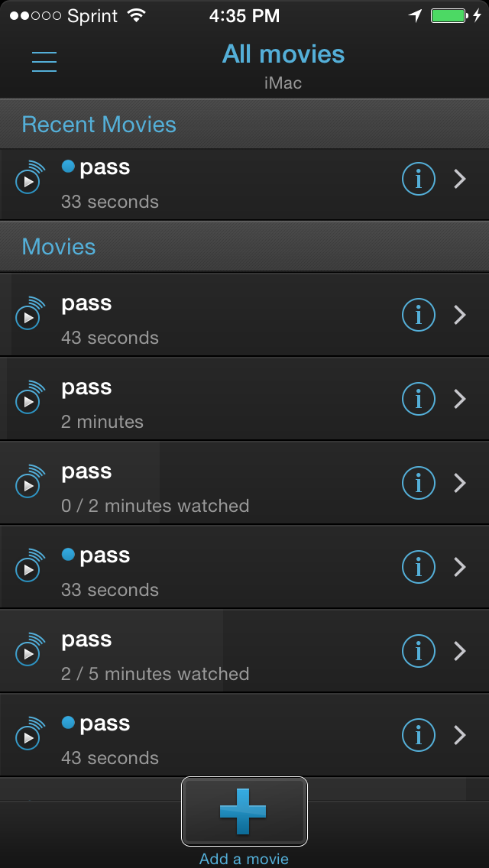Expand the 2 minutes movie chevron
This screenshot has width=489, height=868.
tap(460, 399)
